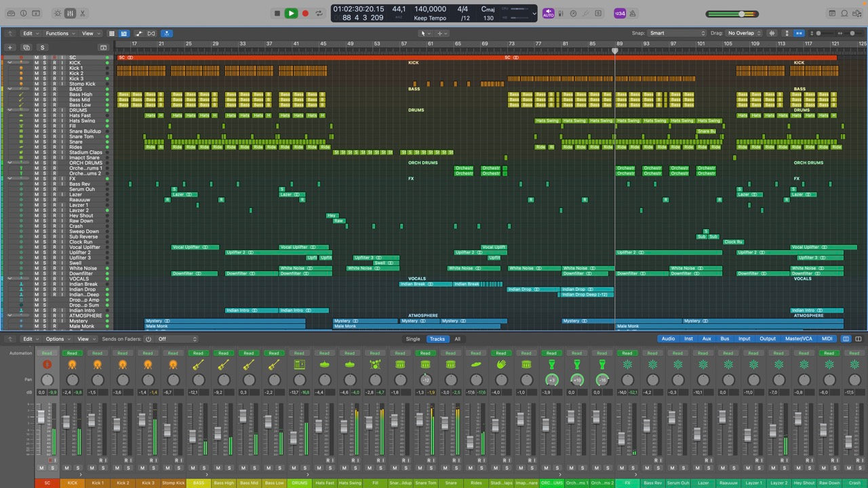Solo the BASS channel strip in mixer
The height and width of the screenshot is (488, 868).
(x=203, y=468)
